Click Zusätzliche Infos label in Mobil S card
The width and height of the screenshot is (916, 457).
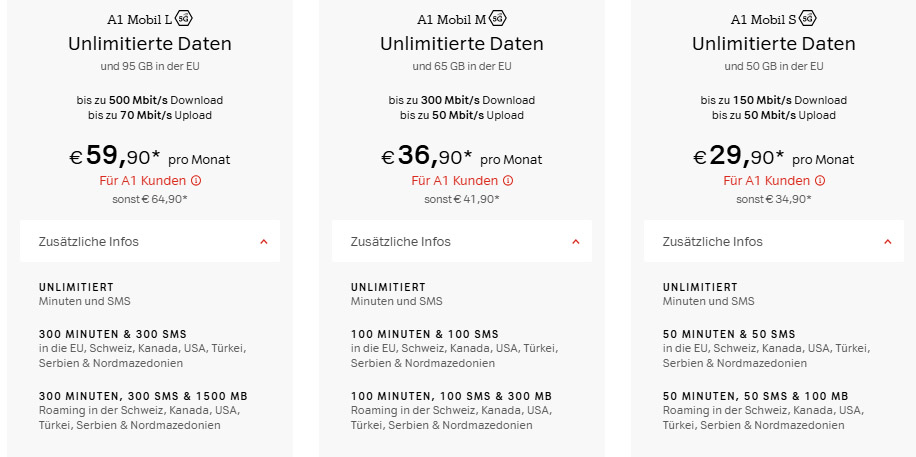(713, 242)
